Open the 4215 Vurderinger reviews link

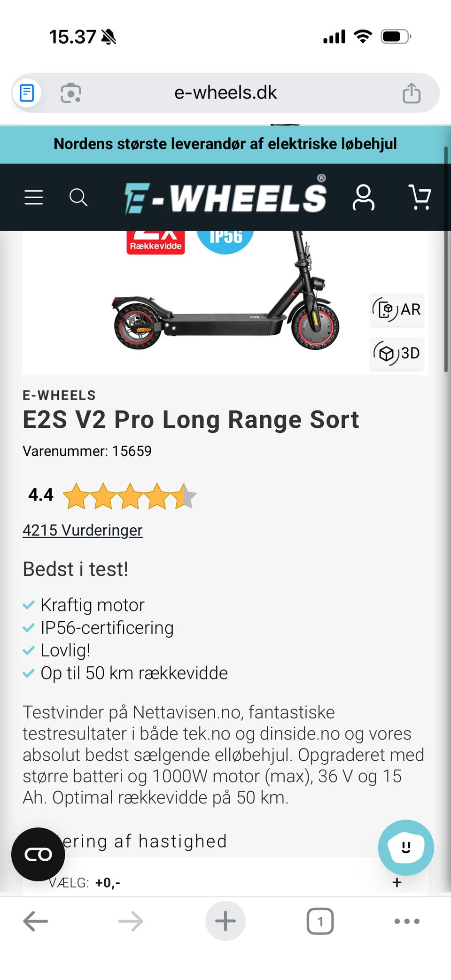pyautogui.click(x=83, y=530)
